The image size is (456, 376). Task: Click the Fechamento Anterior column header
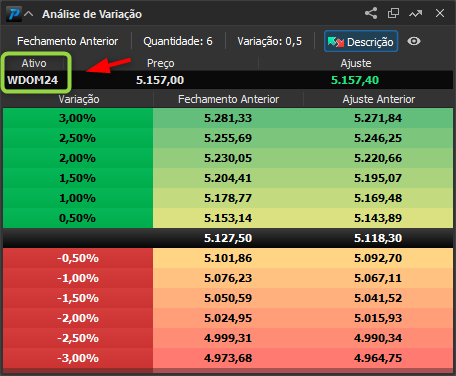pyautogui.click(x=228, y=99)
